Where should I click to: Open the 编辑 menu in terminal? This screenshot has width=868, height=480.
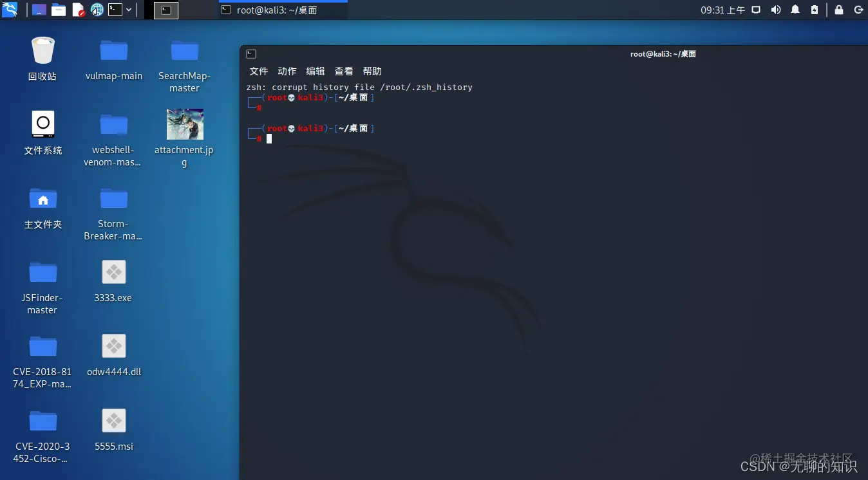pyautogui.click(x=316, y=71)
